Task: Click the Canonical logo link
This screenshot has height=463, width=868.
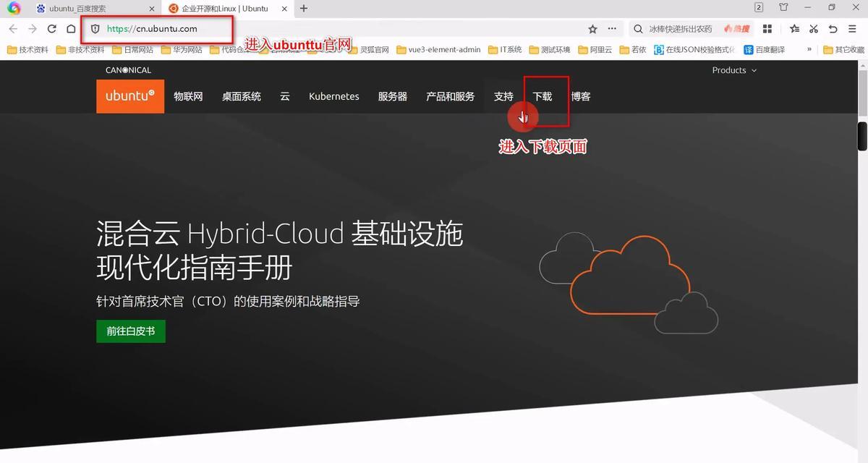Action: point(128,70)
